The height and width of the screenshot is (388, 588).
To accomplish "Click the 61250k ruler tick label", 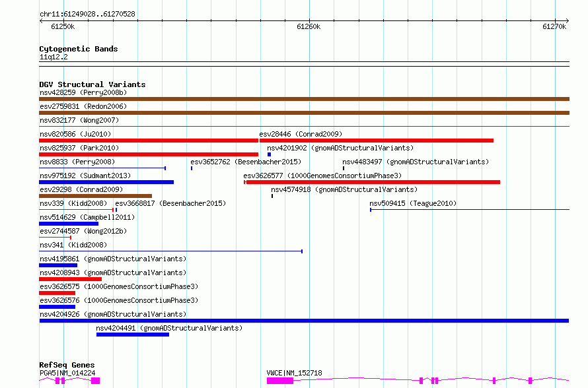I will (63, 26).
